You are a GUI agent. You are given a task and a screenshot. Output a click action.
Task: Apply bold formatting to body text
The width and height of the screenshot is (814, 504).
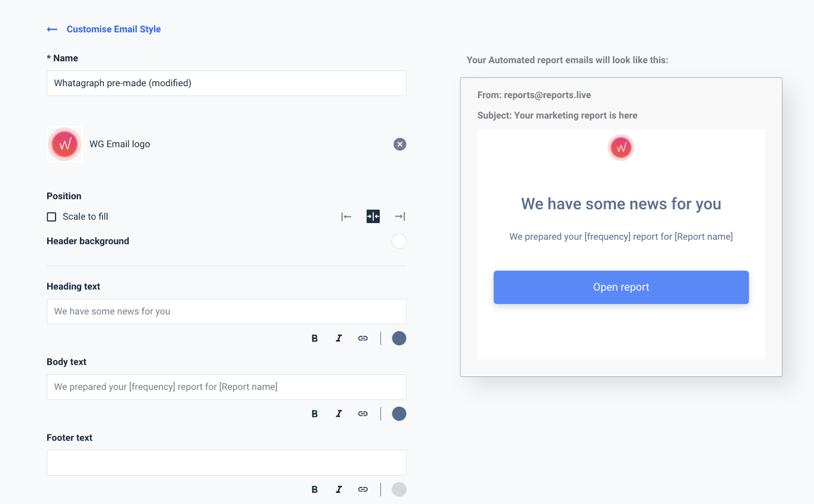[314, 413]
